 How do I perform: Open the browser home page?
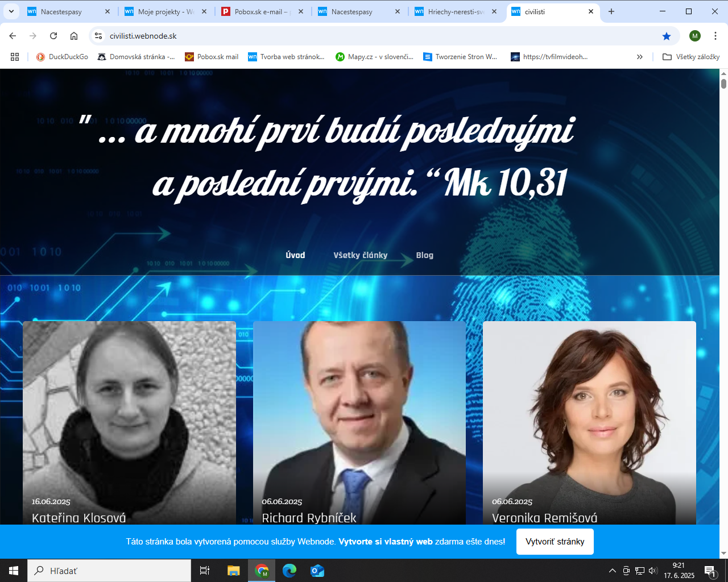74,36
